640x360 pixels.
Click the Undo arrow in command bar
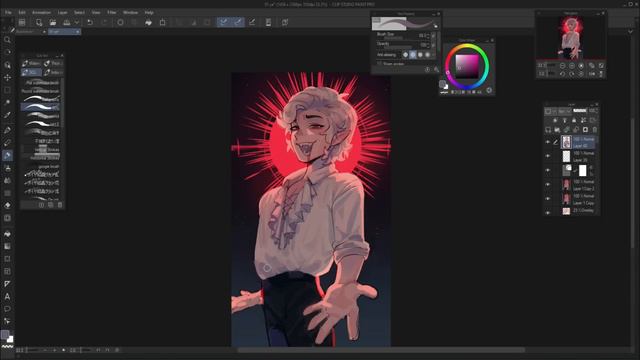(x=90, y=22)
